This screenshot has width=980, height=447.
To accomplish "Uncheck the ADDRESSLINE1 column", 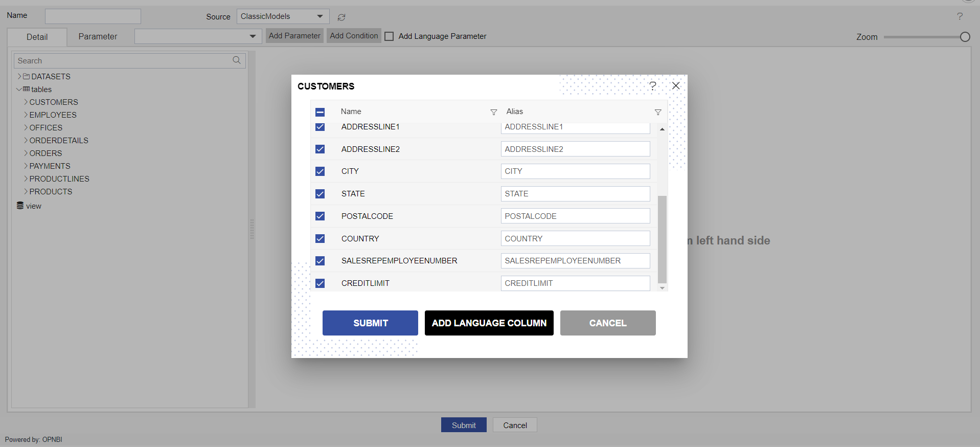I will pyautogui.click(x=320, y=127).
